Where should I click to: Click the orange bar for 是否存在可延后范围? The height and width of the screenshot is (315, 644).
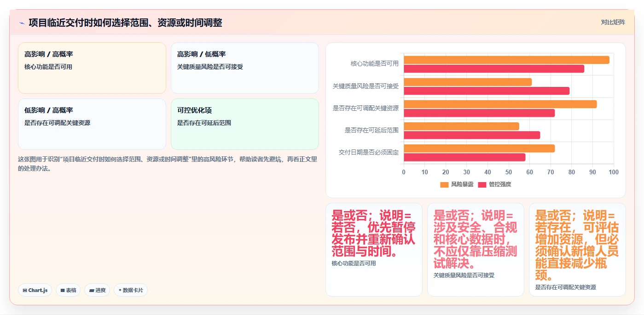(461, 126)
